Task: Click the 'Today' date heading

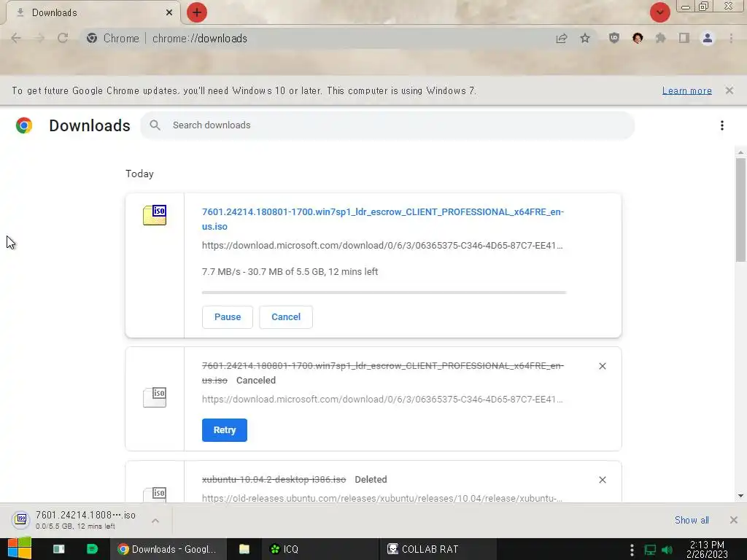Action: 139,174
